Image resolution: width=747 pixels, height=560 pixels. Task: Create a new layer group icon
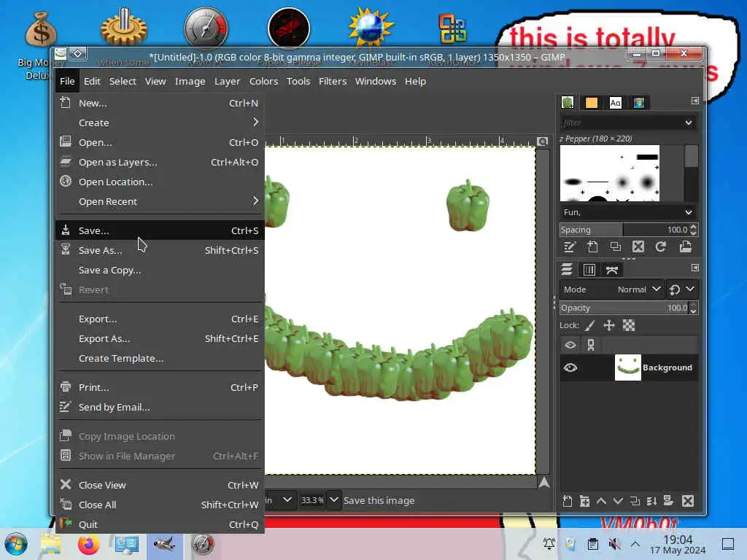coord(584,501)
